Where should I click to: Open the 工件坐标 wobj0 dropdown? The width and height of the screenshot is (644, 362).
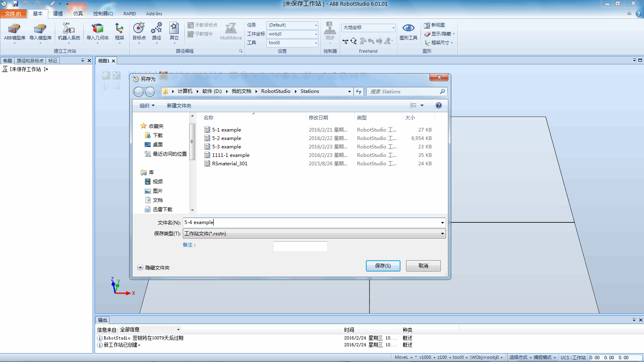[x=316, y=34]
